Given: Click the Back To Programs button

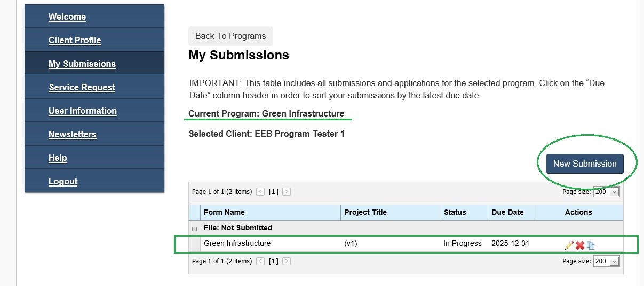Looking at the screenshot, I should (x=230, y=36).
